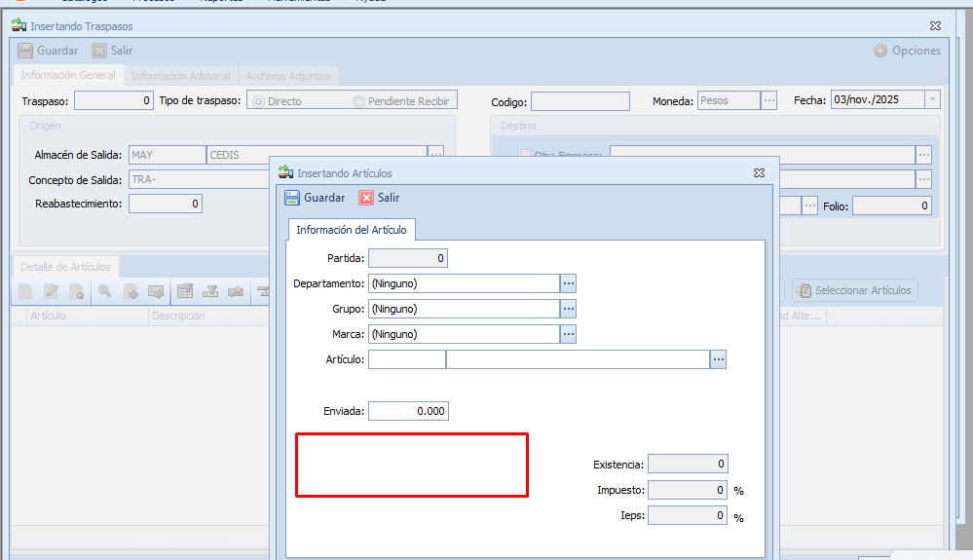This screenshot has width=973, height=560.
Task: Click the Seleccionar Artículos clipboard icon
Action: click(x=804, y=290)
